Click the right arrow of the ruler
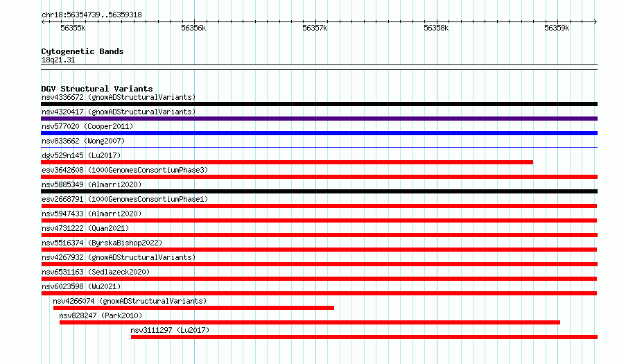617x364 pixels. pos(596,21)
